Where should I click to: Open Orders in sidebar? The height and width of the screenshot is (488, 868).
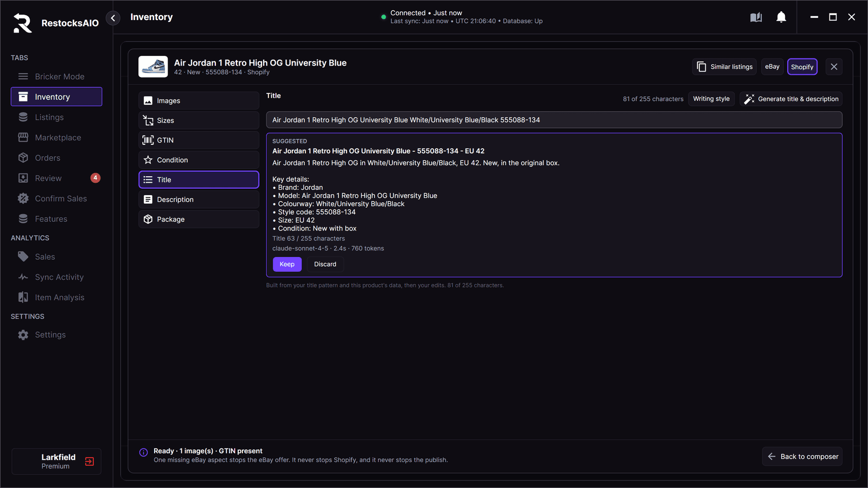point(56,158)
